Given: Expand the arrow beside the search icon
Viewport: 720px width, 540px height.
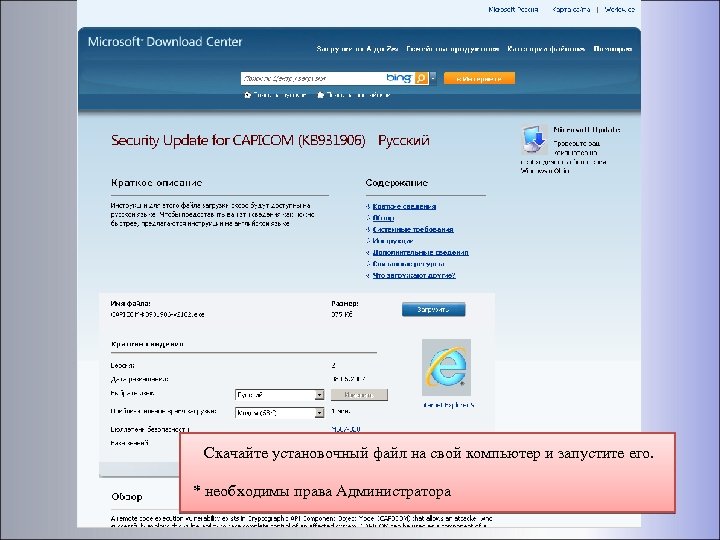Looking at the screenshot, I should pos(433,79).
